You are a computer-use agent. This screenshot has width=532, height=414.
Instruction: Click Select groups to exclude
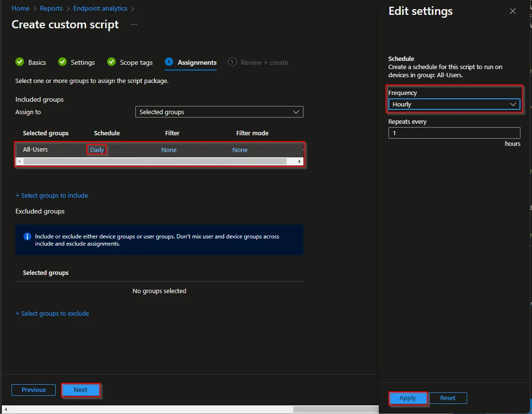coord(52,313)
